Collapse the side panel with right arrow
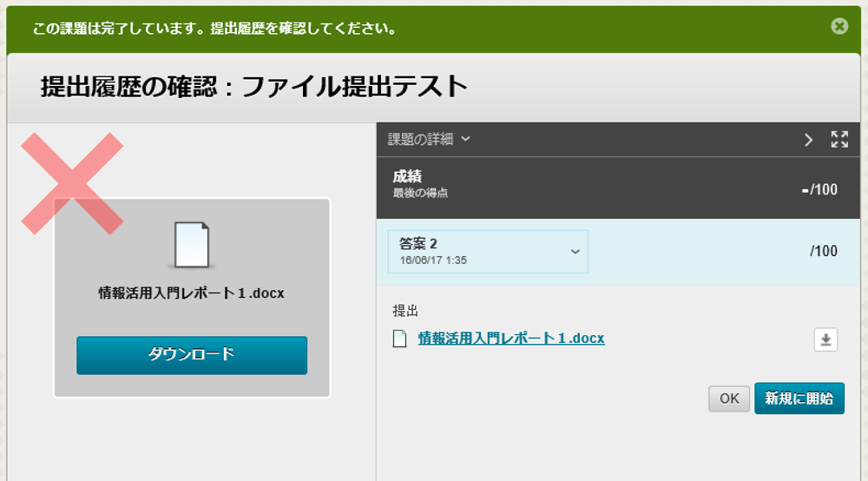 (808, 140)
